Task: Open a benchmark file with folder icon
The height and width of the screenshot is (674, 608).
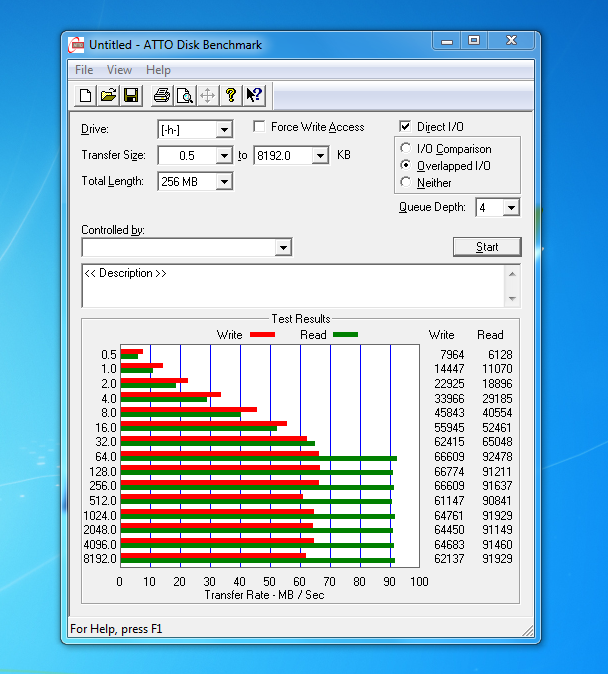Action: coord(109,96)
